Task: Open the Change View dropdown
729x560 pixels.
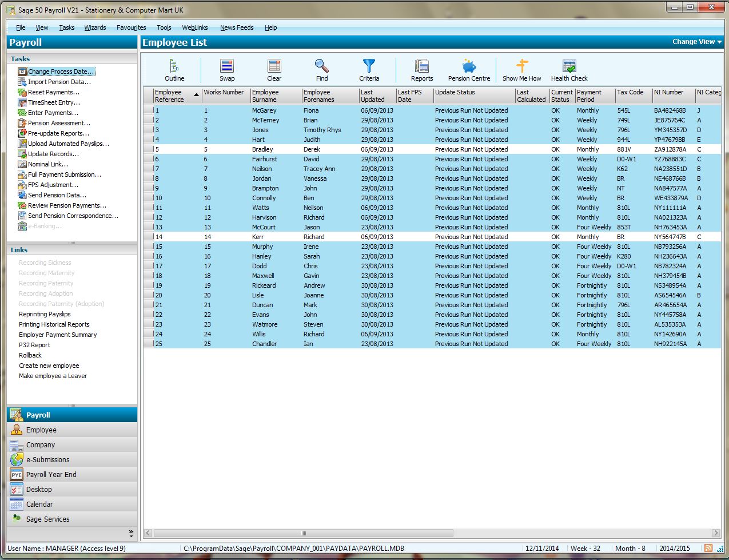Action: (697, 42)
